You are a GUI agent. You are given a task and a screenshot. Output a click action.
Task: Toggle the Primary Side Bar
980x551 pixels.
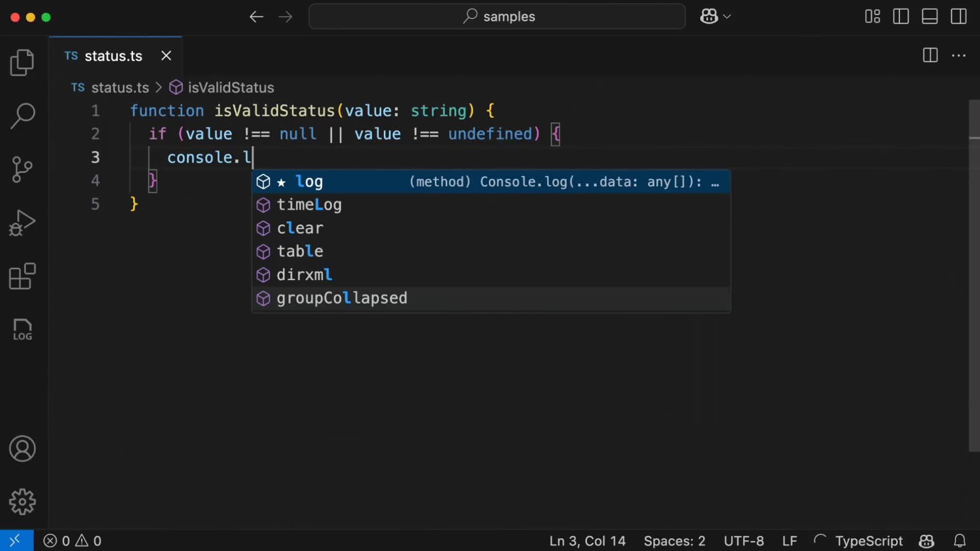[x=901, y=17]
